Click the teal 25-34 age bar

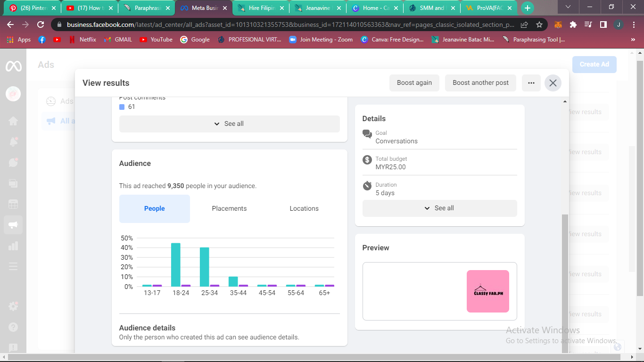(x=205, y=267)
